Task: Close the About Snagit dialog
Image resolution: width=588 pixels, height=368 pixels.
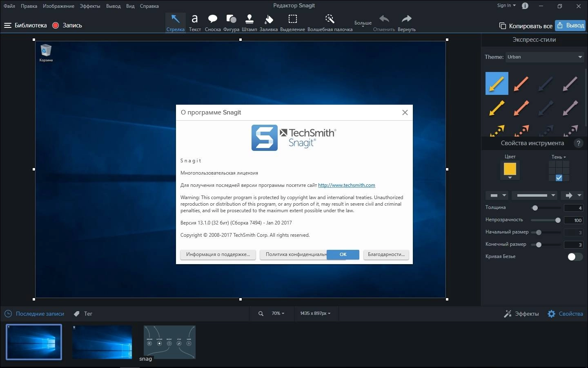Action: [405, 112]
